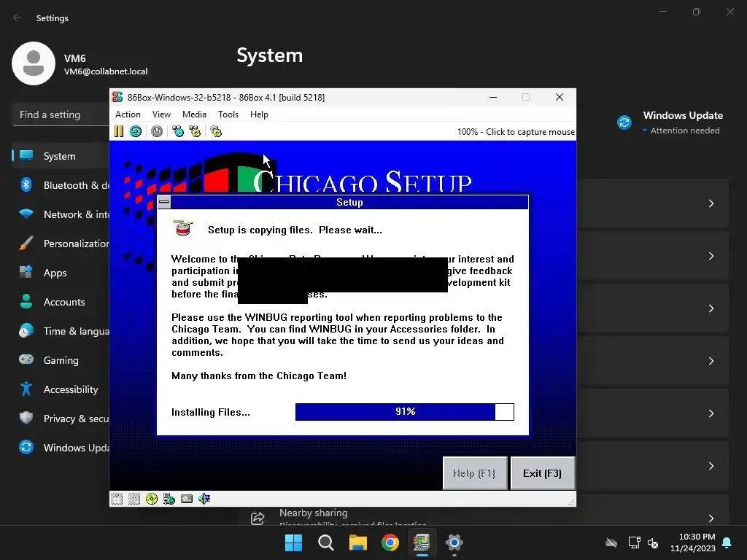Open 86Box machine settings gear icon
The image size is (747, 560).
click(216, 131)
